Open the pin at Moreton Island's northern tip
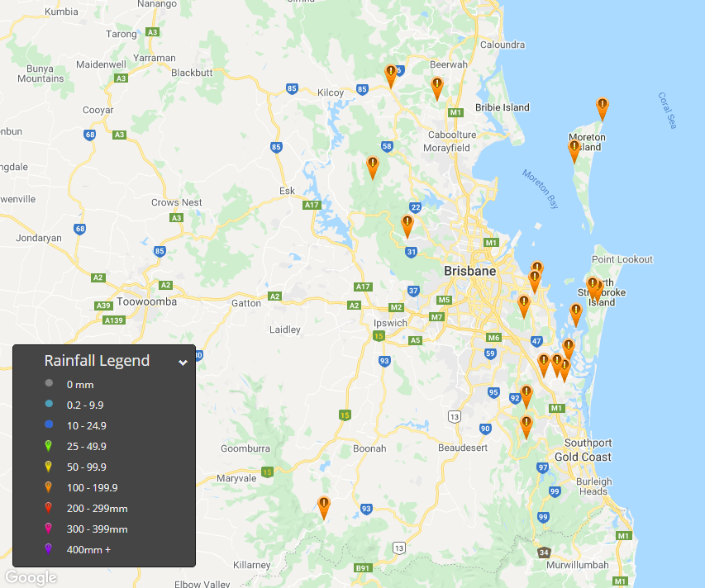Screen dimensions: 705x588 tap(603, 109)
